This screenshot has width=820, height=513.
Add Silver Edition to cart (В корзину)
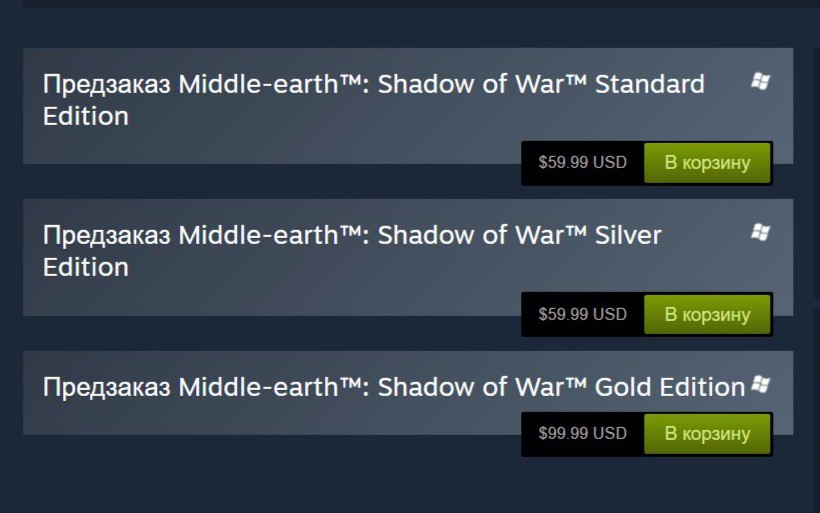point(707,314)
